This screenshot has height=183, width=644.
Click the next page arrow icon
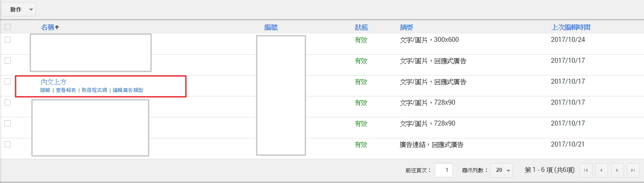click(x=617, y=170)
